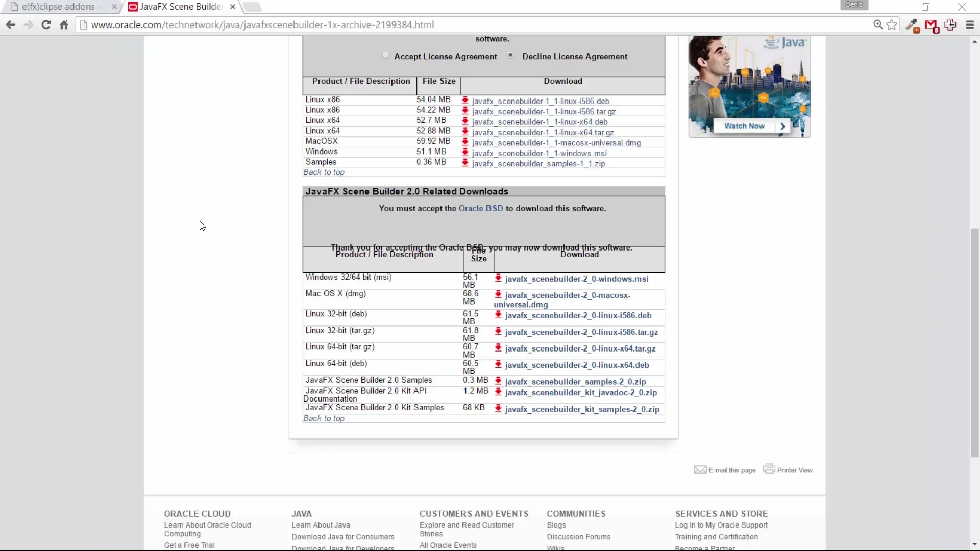The width and height of the screenshot is (980, 551).
Task: Open the Oracle BSD license link
Action: (481, 208)
